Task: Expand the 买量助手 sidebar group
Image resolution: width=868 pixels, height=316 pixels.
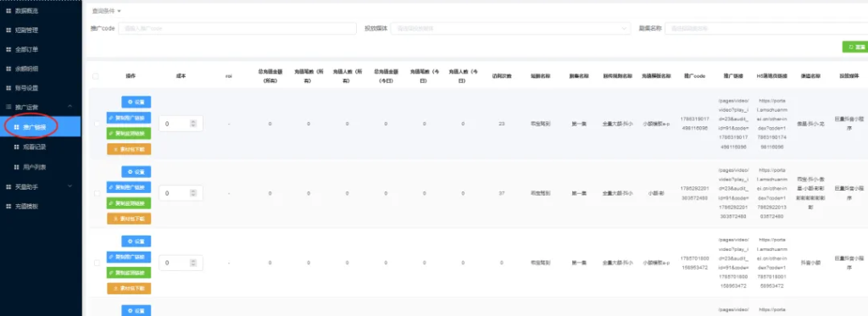Action: point(41,187)
